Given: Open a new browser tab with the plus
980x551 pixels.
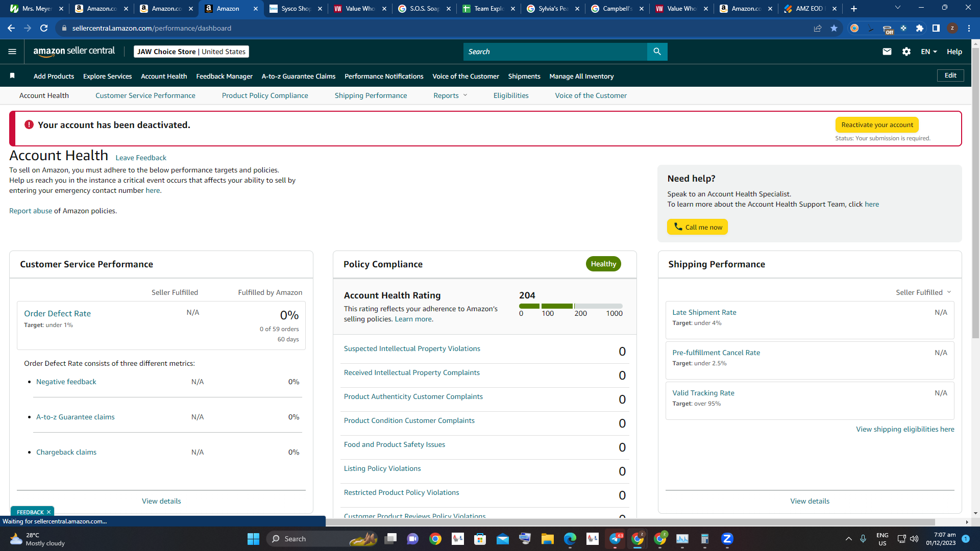Looking at the screenshot, I should tap(854, 9).
